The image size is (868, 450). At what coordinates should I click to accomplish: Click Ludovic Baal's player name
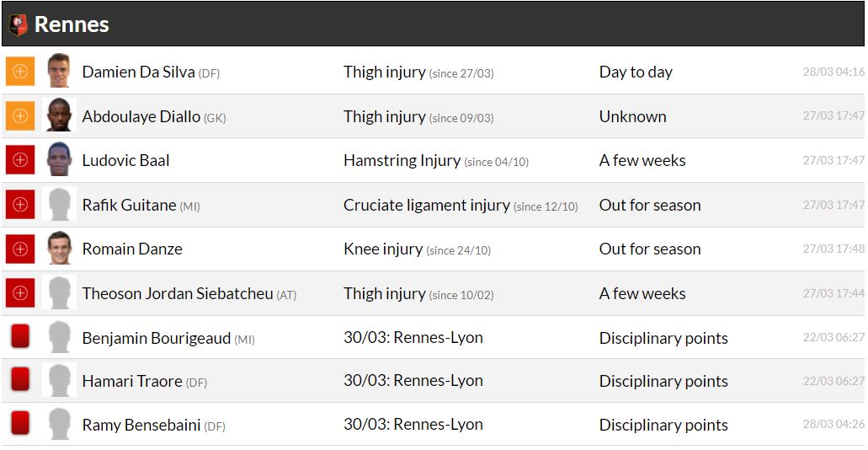[x=126, y=160]
